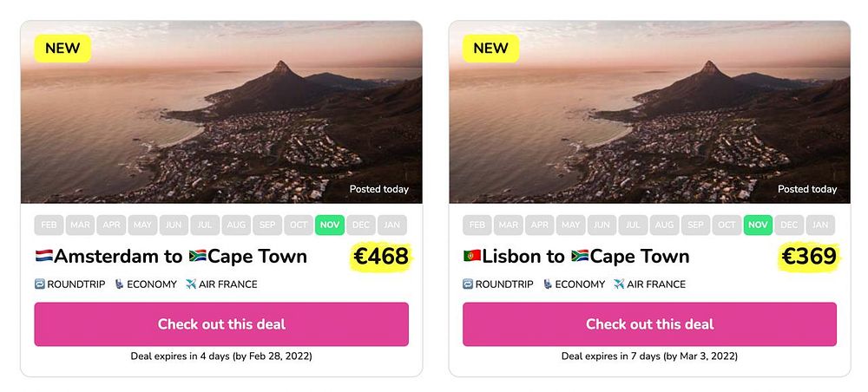Click the NEW badge on the Lisbon deal
Screen dimensions: 868x392
click(490, 49)
